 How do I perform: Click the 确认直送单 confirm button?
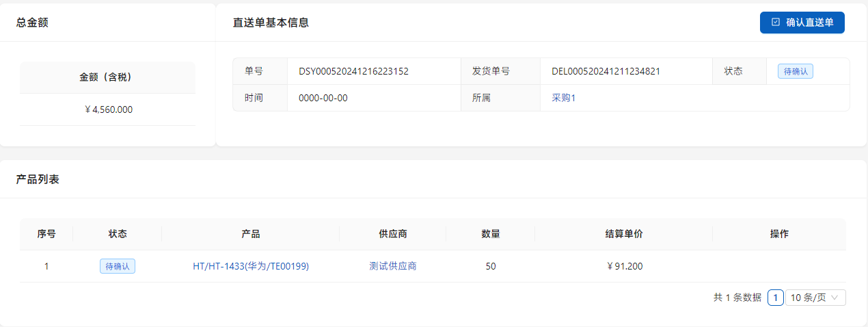(802, 23)
